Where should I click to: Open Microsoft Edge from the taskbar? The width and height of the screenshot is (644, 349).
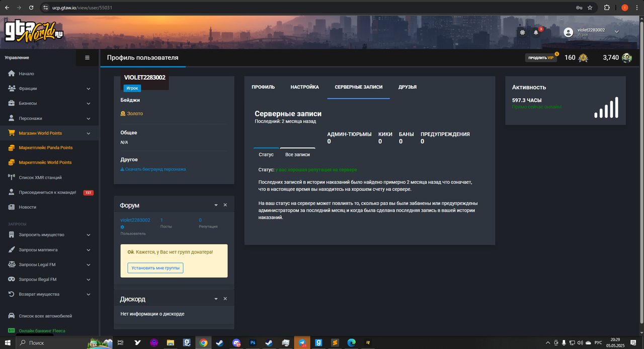(351, 342)
